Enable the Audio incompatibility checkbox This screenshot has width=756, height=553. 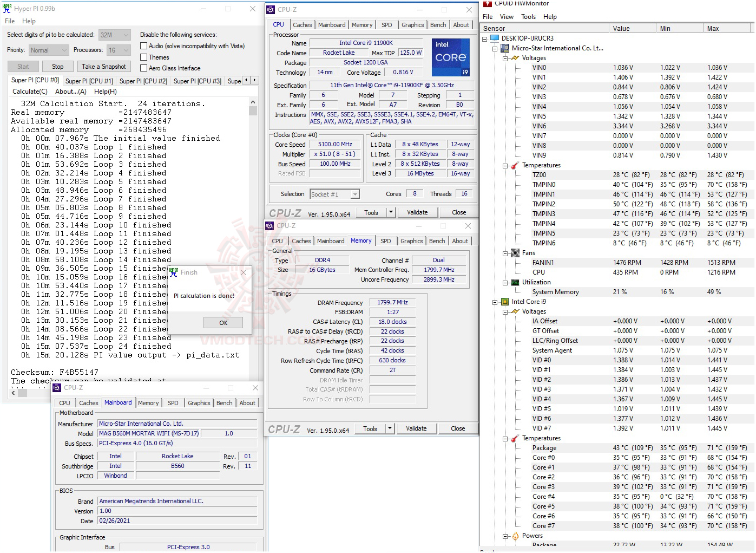click(143, 45)
